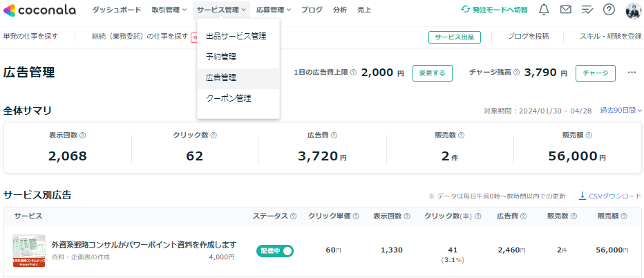Open the PowerPoint service thumbnail image

[x=28, y=251]
